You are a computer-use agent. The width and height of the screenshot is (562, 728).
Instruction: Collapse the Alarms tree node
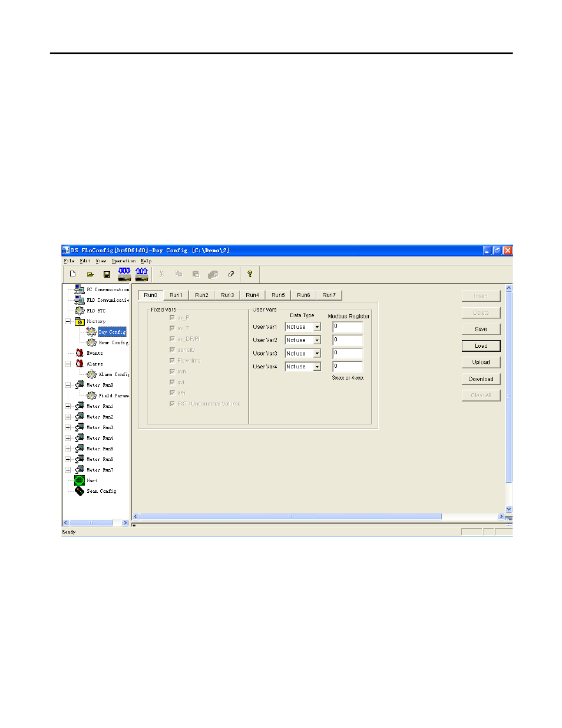pos(68,364)
